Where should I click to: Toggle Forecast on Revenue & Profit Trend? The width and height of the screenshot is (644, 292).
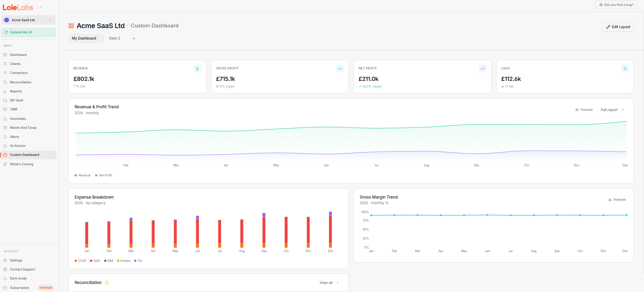pos(584,110)
